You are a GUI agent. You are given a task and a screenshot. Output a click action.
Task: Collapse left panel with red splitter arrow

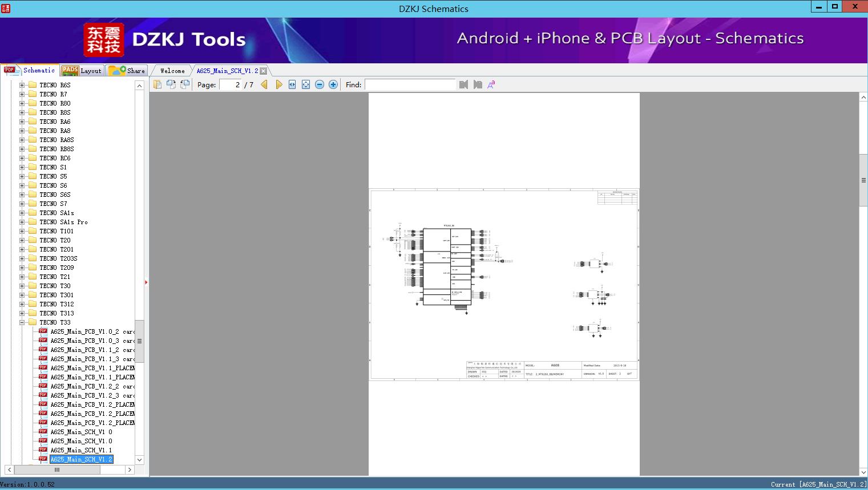coord(146,282)
